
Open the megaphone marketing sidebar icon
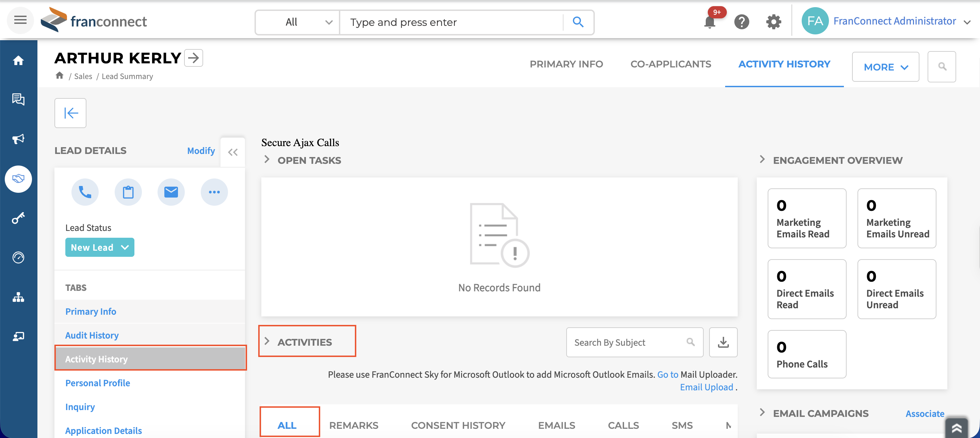18,139
